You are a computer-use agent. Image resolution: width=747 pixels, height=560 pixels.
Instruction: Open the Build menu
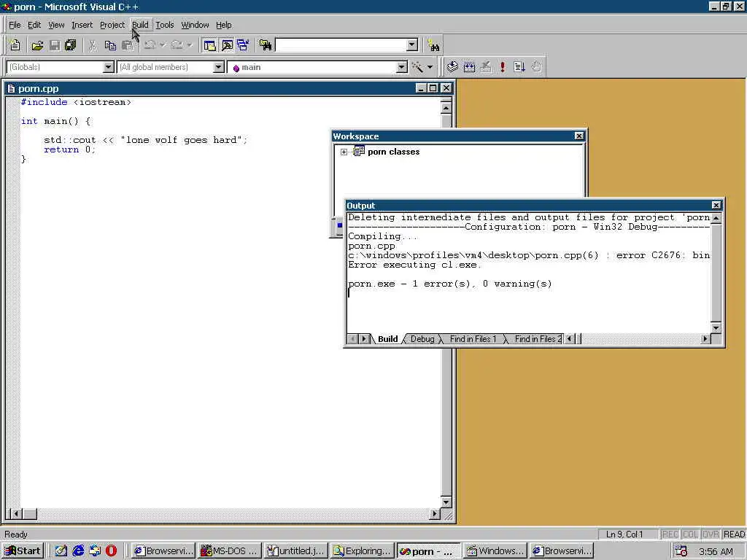[140, 25]
